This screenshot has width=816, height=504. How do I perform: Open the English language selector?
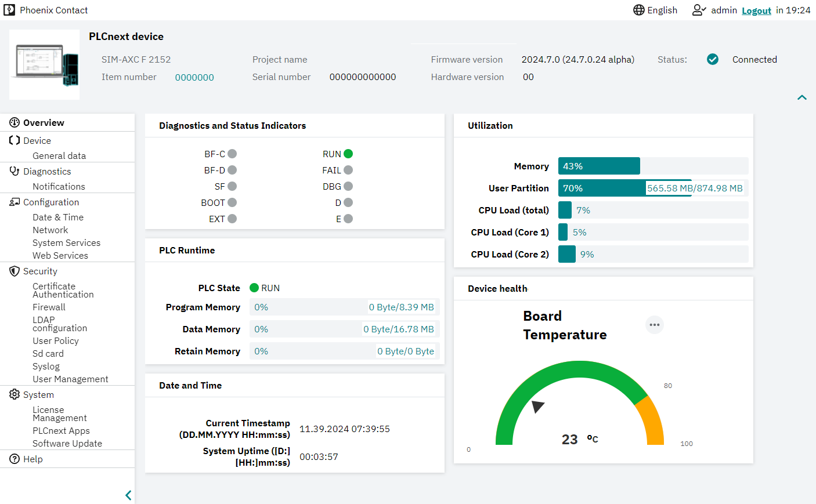(655, 10)
